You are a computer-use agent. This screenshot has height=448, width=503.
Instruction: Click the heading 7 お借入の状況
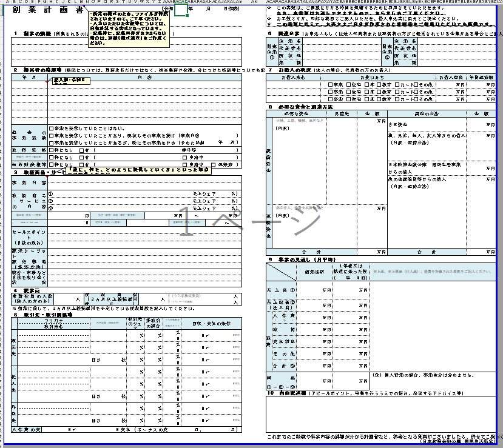[290, 70]
